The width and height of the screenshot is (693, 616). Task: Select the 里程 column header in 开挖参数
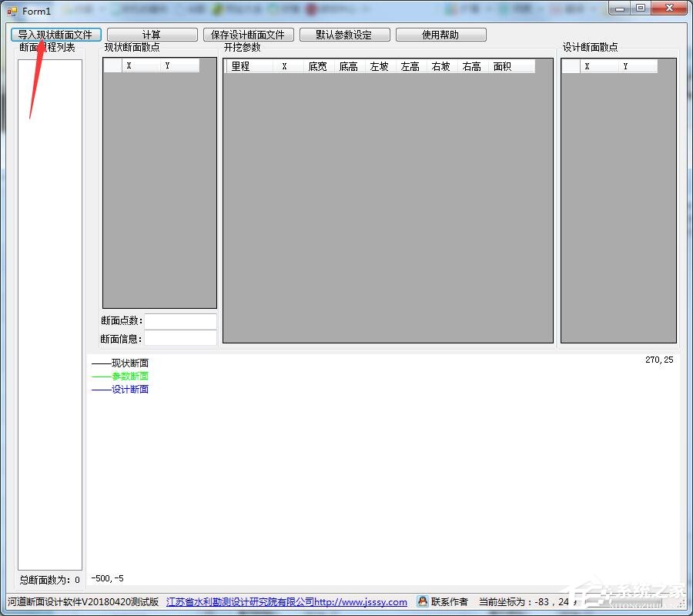click(249, 66)
